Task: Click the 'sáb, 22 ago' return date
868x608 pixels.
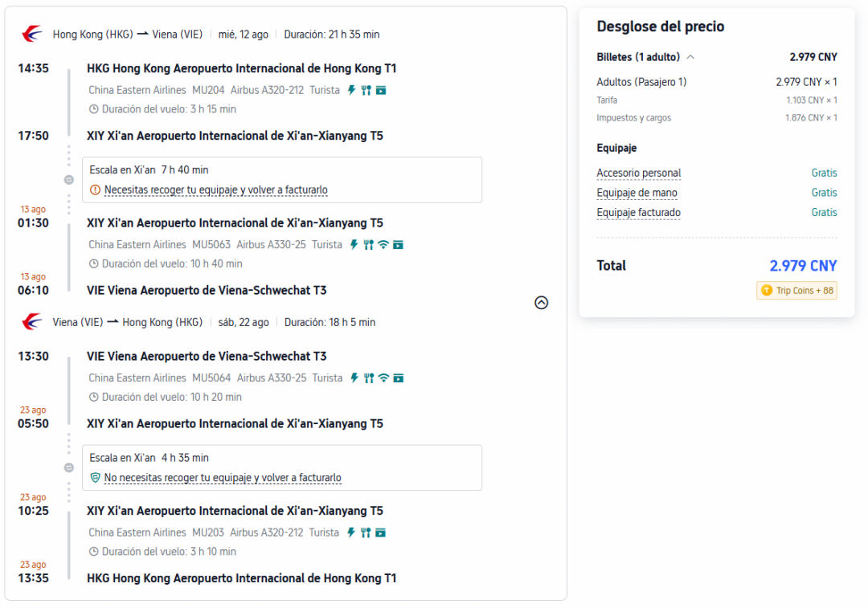Action: [244, 322]
